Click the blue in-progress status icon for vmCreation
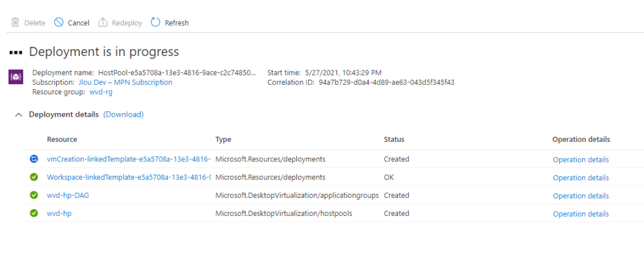This screenshot has height=260, width=644. [x=34, y=159]
